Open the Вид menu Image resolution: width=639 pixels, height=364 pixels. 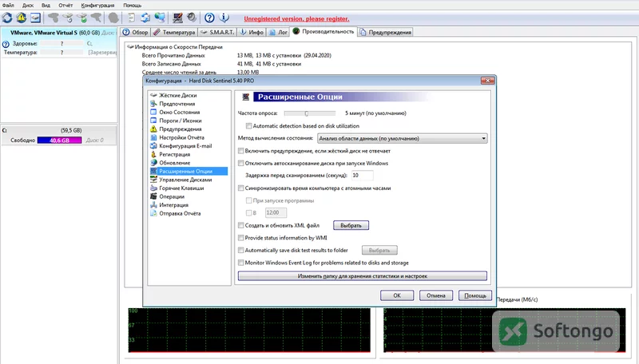pyautogui.click(x=46, y=6)
